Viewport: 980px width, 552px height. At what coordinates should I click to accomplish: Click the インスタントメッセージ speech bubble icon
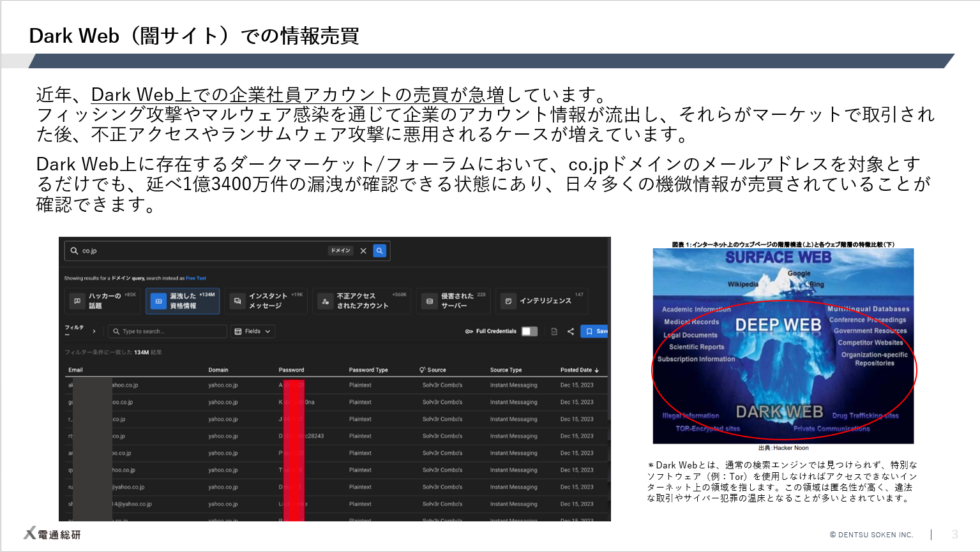[236, 301]
